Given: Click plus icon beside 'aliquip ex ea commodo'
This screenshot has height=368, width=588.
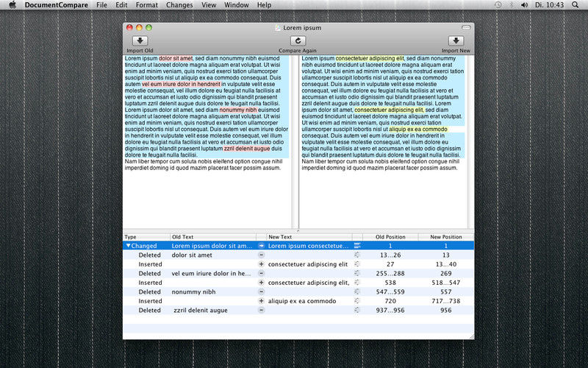Looking at the screenshot, I should pyautogui.click(x=261, y=301).
